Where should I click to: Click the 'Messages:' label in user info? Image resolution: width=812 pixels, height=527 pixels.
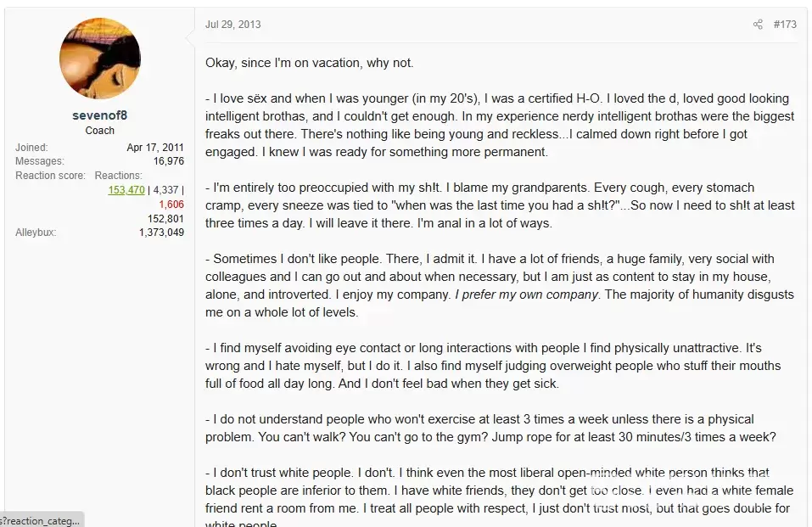coord(40,161)
